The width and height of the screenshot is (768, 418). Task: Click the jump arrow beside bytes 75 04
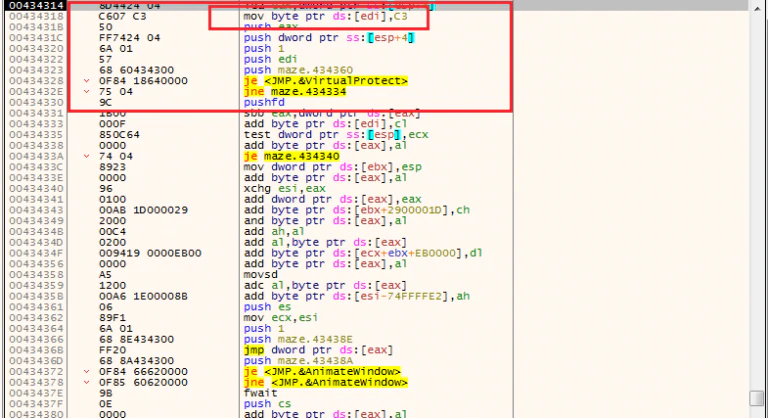[86, 92]
